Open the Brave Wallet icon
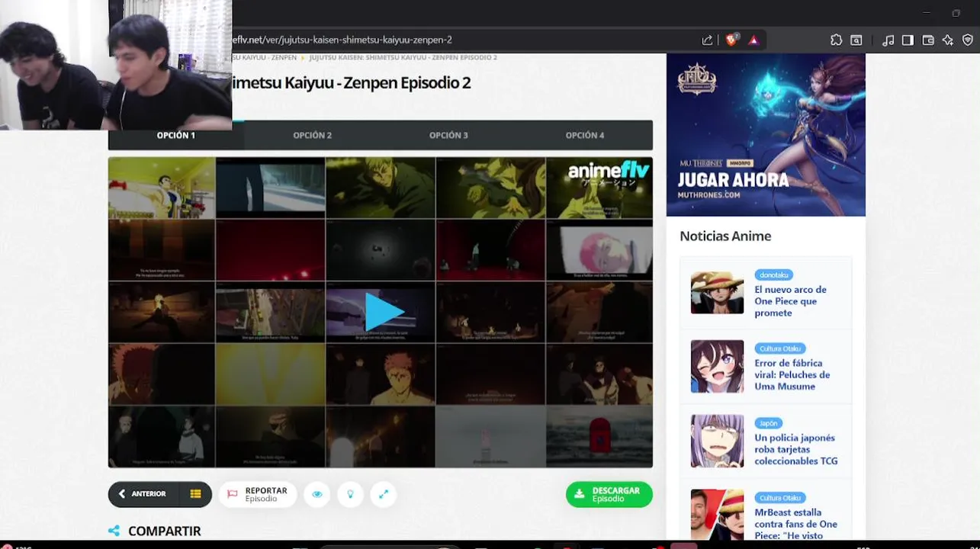 pyautogui.click(x=928, y=40)
